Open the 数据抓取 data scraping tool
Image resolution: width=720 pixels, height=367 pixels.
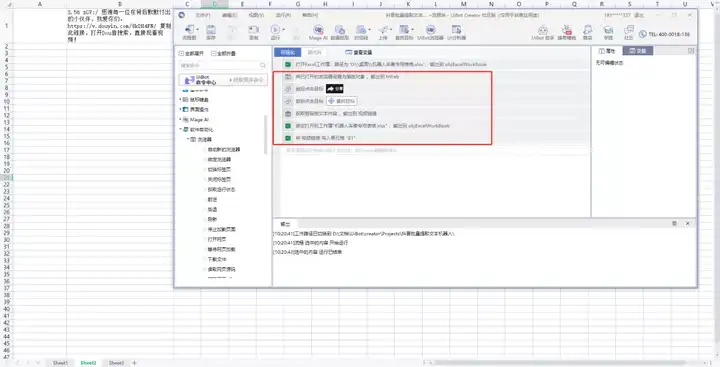pyautogui.click(x=339, y=29)
